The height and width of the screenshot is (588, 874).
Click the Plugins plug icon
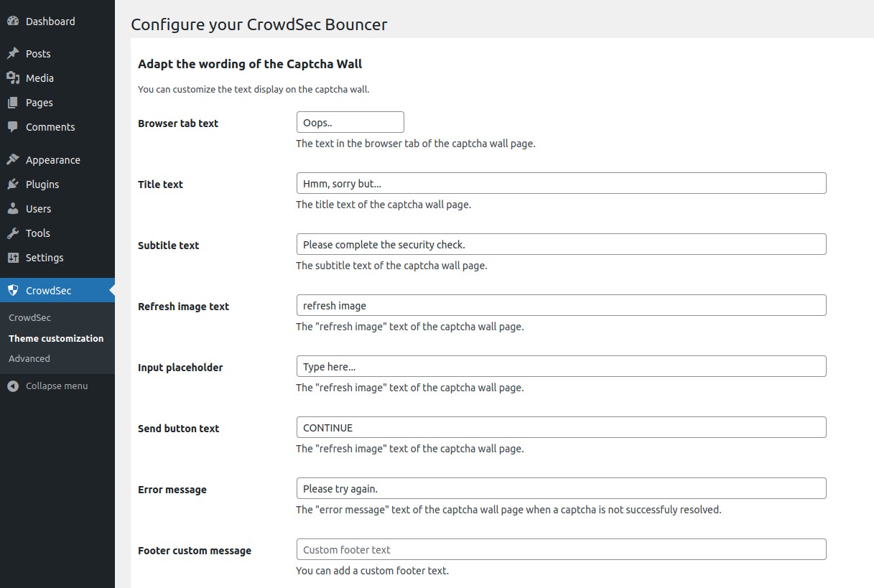[x=13, y=185]
